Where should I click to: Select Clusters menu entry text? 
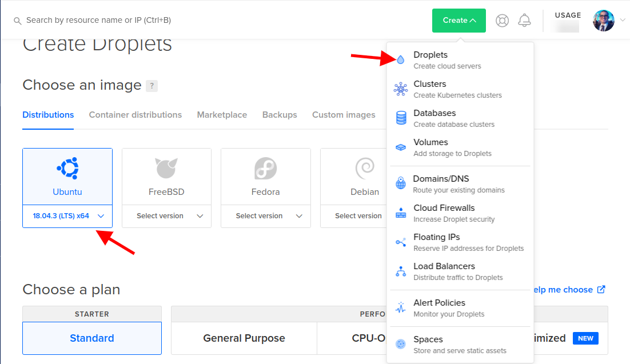pos(430,84)
